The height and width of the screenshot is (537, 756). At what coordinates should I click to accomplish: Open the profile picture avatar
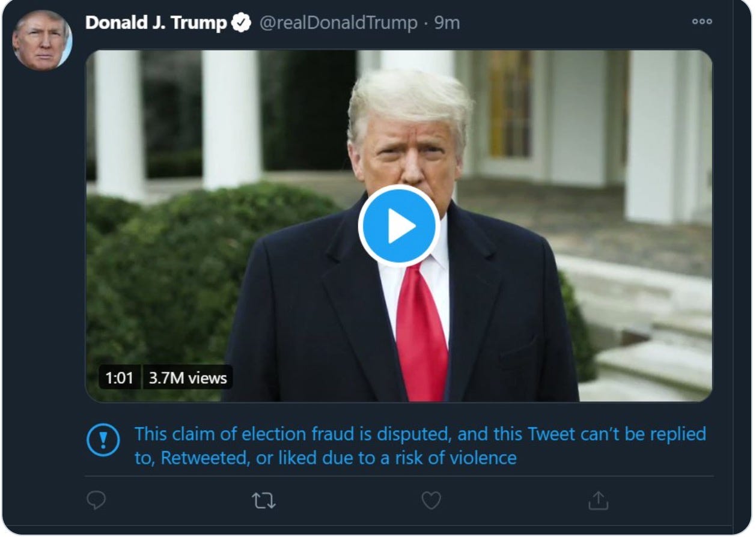pos(42,40)
